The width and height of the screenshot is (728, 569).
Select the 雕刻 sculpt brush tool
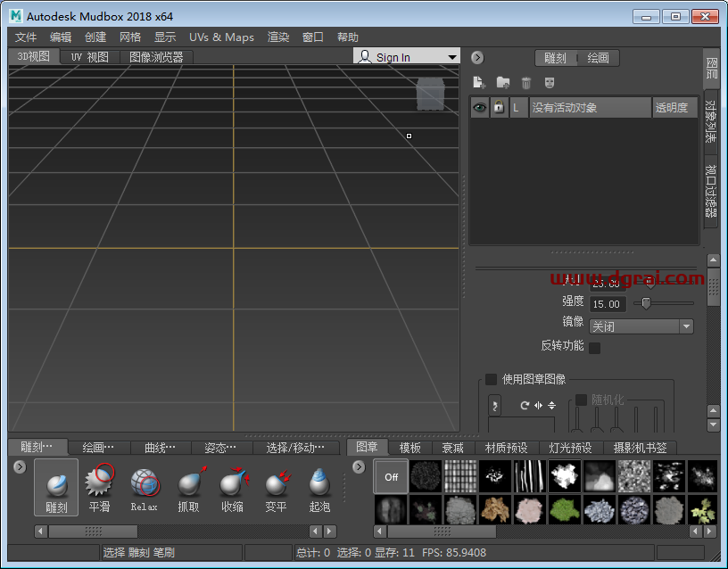tap(56, 487)
